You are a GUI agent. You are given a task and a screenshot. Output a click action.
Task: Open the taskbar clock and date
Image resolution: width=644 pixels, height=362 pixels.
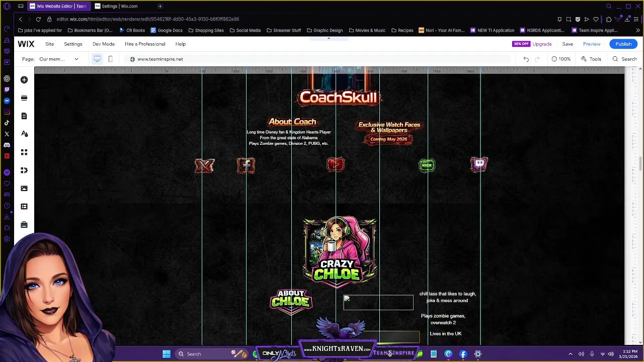[627, 354]
